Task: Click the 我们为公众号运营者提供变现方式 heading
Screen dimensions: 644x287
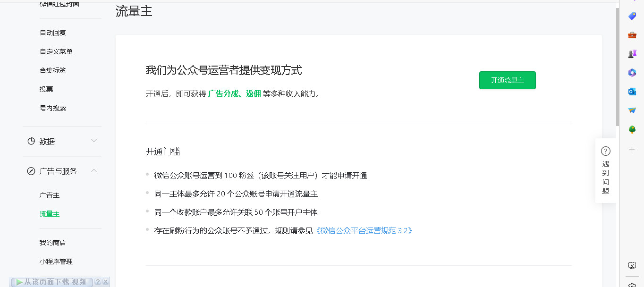Action: 224,70
